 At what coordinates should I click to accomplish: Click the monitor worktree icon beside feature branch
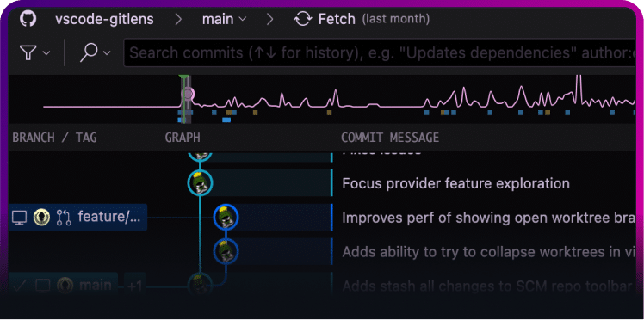coord(19,218)
